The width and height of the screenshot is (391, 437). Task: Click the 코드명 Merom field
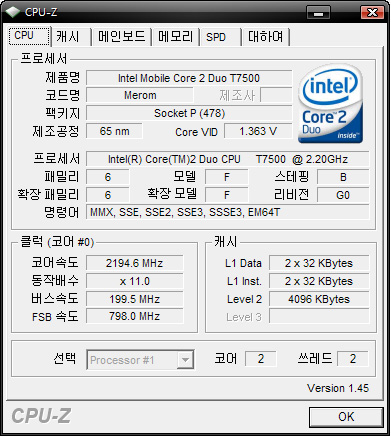(x=140, y=95)
